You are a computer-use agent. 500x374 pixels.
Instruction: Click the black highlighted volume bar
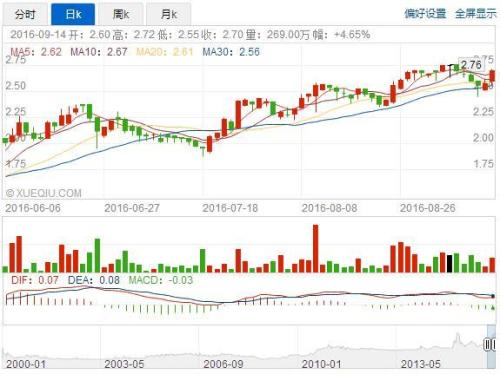[x=449, y=264]
